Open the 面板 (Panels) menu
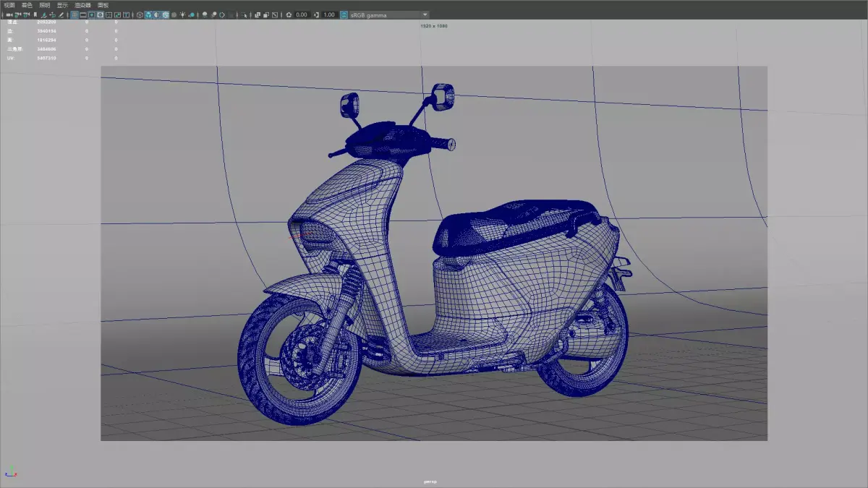The height and width of the screenshot is (488, 868). click(103, 4)
